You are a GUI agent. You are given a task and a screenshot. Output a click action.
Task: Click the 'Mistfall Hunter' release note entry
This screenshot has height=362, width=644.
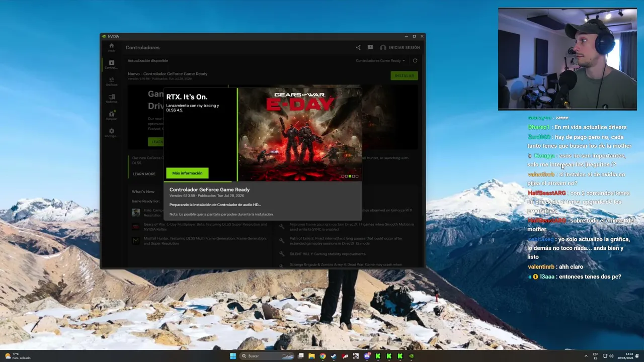coord(205,241)
